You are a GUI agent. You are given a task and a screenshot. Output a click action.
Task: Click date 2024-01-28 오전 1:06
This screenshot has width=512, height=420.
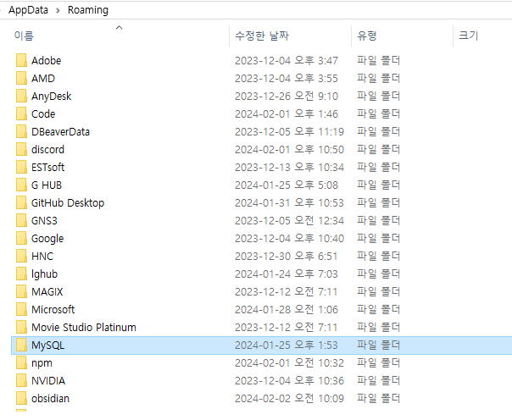[x=287, y=309]
